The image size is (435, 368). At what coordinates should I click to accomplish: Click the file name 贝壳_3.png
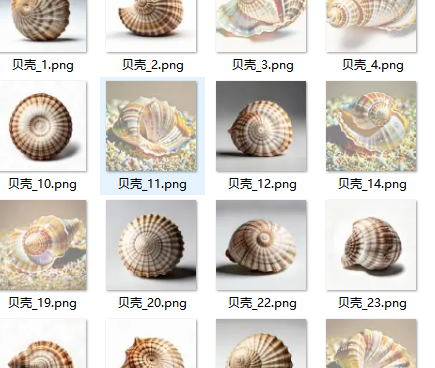pos(263,65)
